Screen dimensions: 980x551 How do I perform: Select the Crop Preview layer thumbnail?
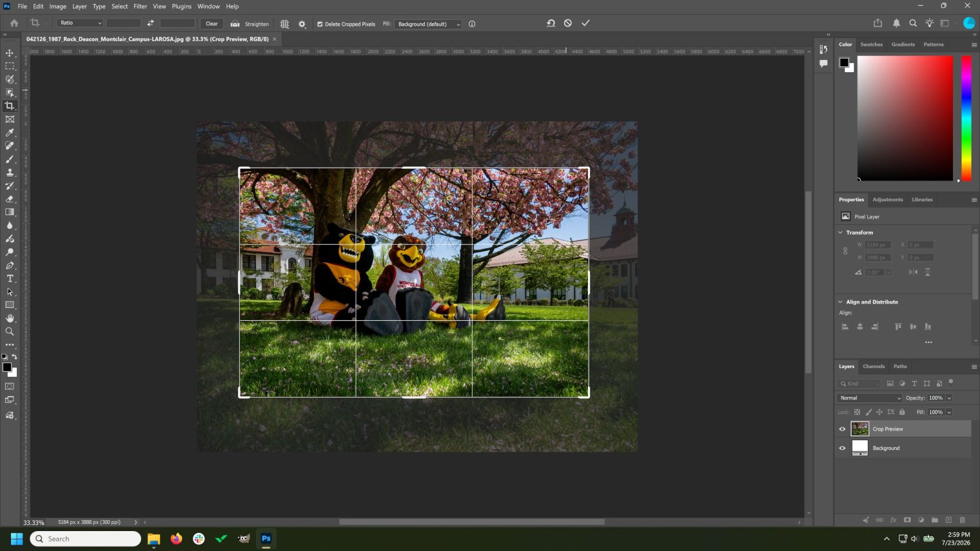pos(859,429)
